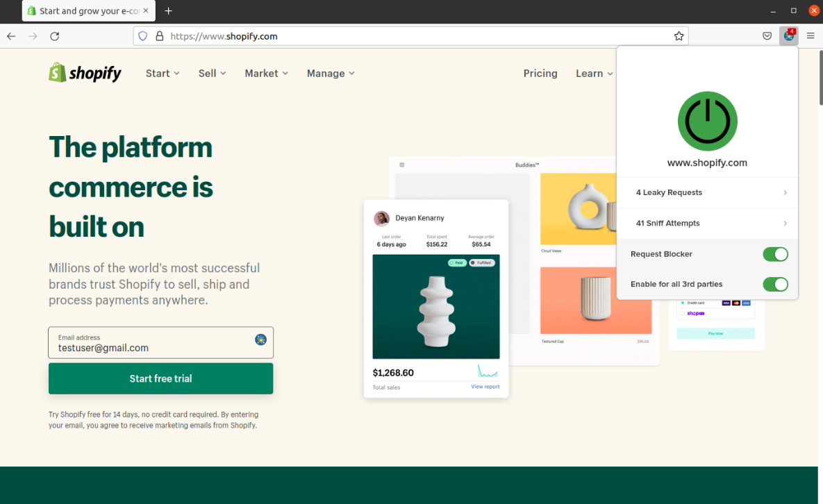Click the View report link

485,387
